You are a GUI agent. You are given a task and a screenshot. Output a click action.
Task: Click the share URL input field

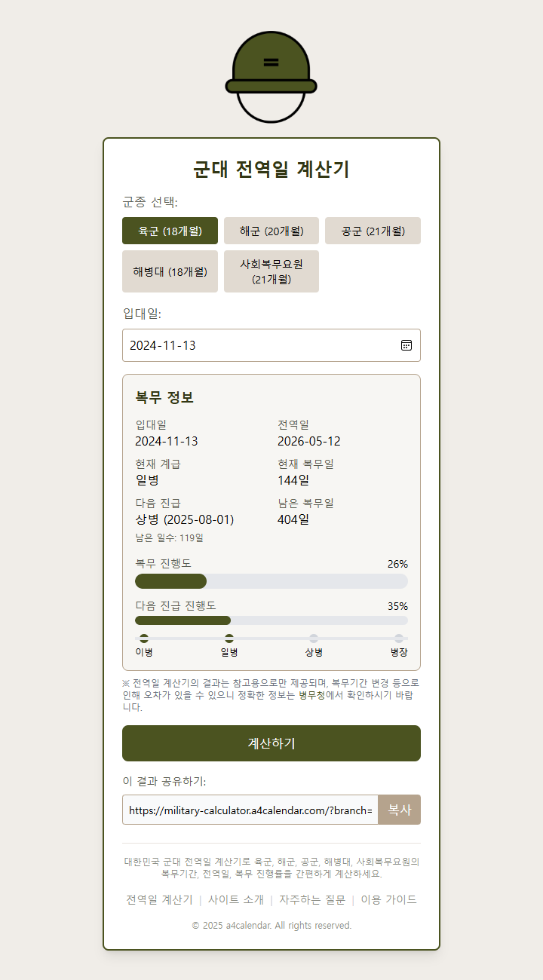249,809
